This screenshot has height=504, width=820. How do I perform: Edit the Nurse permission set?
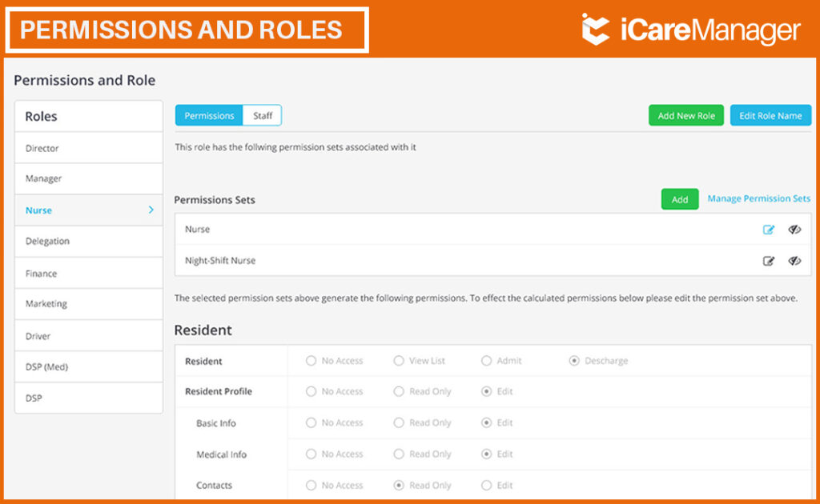(768, 230)
